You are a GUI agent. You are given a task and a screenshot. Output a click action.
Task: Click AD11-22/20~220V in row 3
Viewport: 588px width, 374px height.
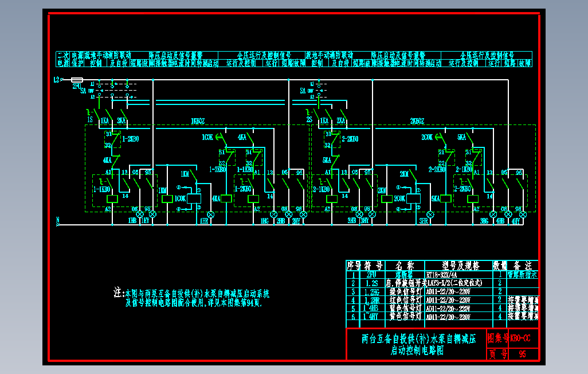448,292
